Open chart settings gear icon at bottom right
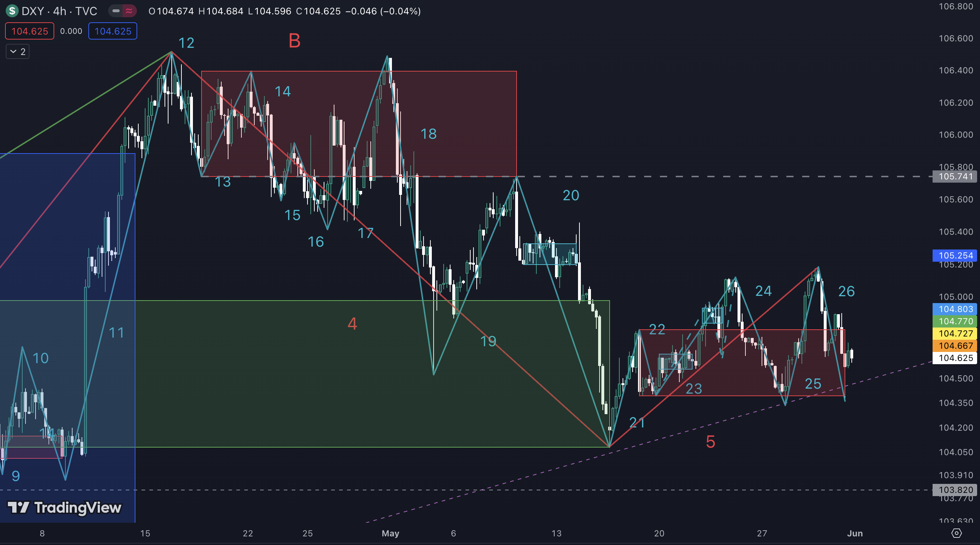980x545 pixels. click(956, 533)
